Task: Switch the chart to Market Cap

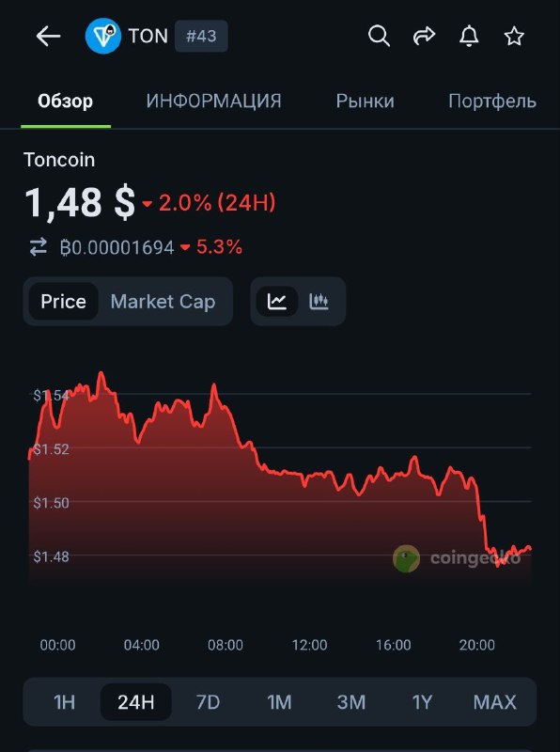Action: point(163,302)
